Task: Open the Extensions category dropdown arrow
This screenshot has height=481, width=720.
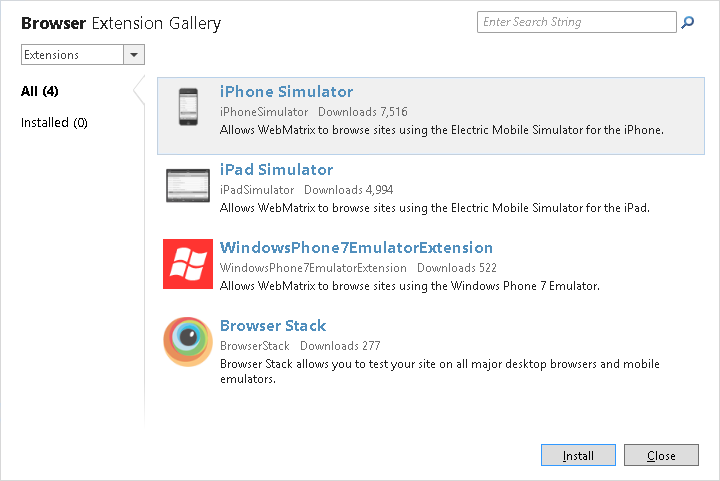Action: click(135, 55)
